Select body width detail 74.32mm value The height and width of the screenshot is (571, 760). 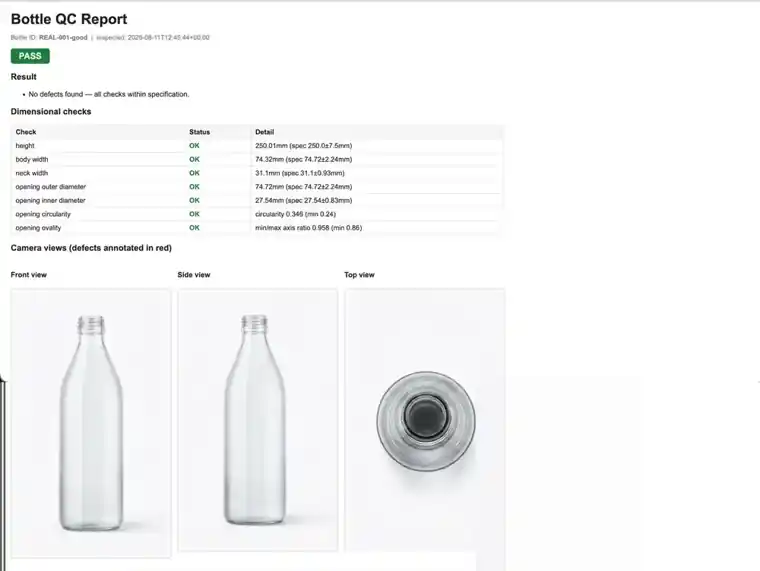click(303, 159)
